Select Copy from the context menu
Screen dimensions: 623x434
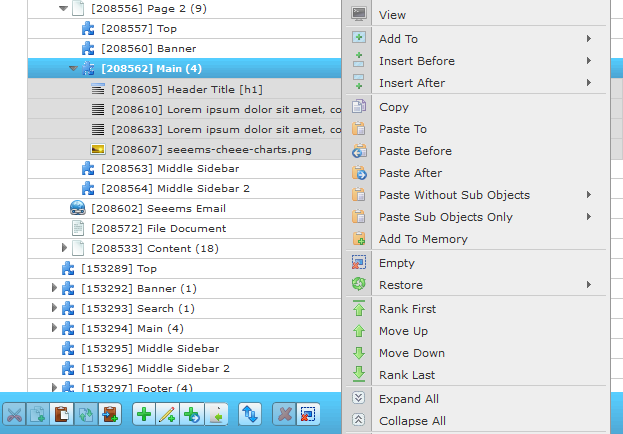pyautogui.click(x=477, y=107)
